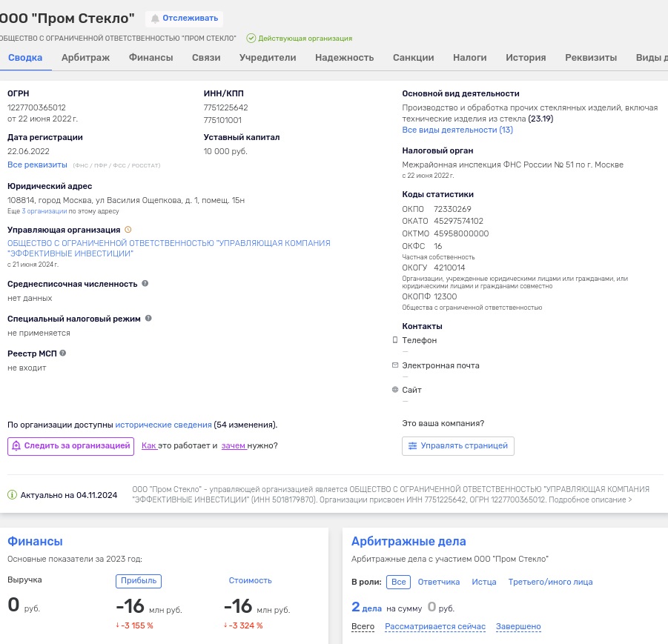
Task: Click ОКПО code 72330269
Action: click(x=452, y=209)
